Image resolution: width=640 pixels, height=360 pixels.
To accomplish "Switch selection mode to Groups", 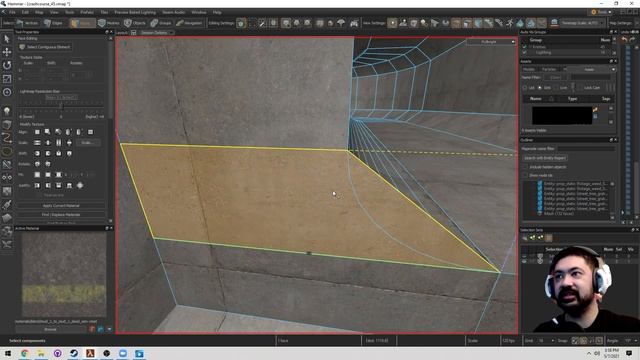I will pyautogui.click(x=161, y=23).
